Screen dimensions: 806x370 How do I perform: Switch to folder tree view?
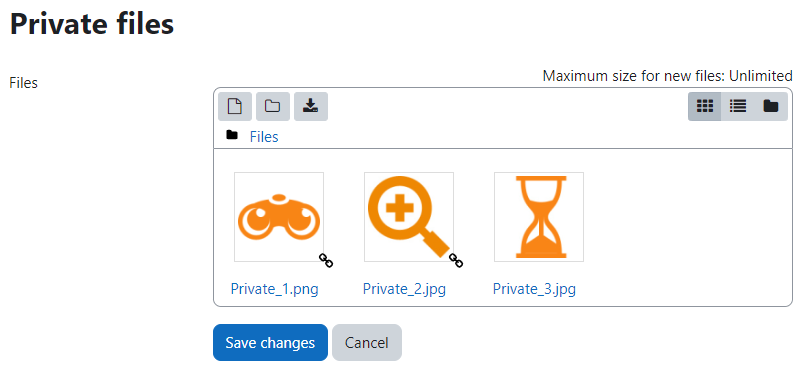click(x=771, y=106)
